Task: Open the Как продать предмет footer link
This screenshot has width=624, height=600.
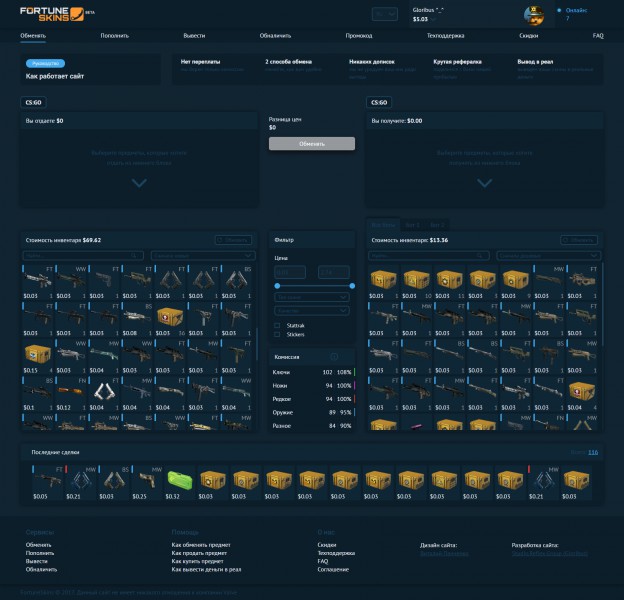Action: pyautogui.click(x=199, y=553)
